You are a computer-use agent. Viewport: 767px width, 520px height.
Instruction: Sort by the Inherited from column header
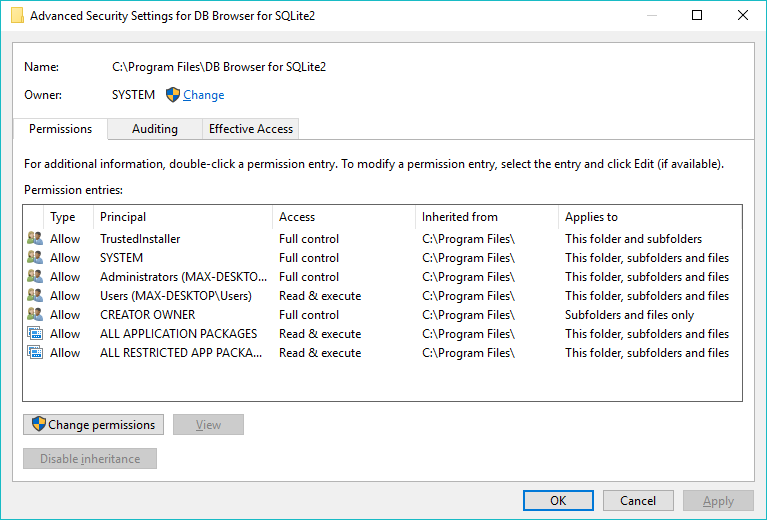[x=486, y=217]
